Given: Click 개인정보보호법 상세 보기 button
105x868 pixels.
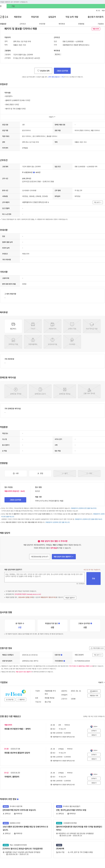Looking at the screenshot, I should tap(40, 557).
